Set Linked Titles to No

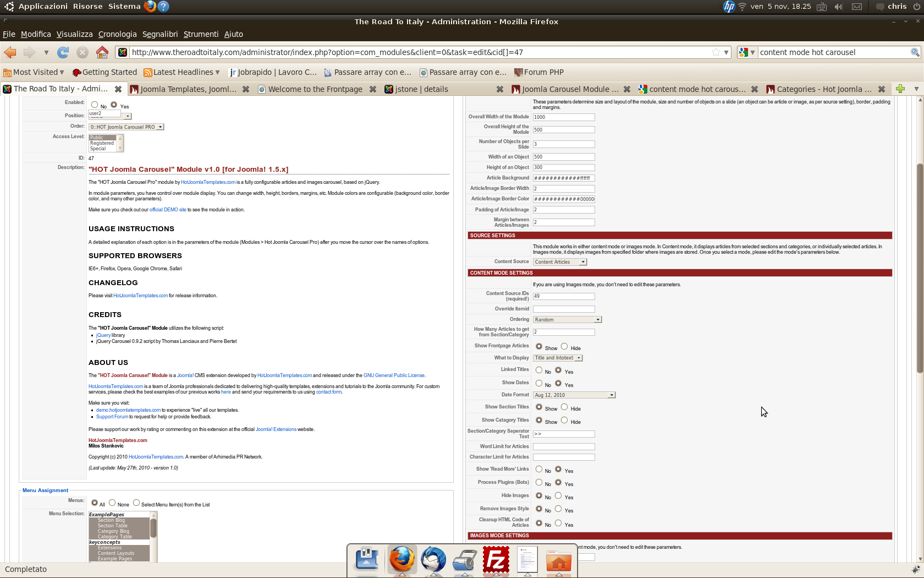pos(539,370)
